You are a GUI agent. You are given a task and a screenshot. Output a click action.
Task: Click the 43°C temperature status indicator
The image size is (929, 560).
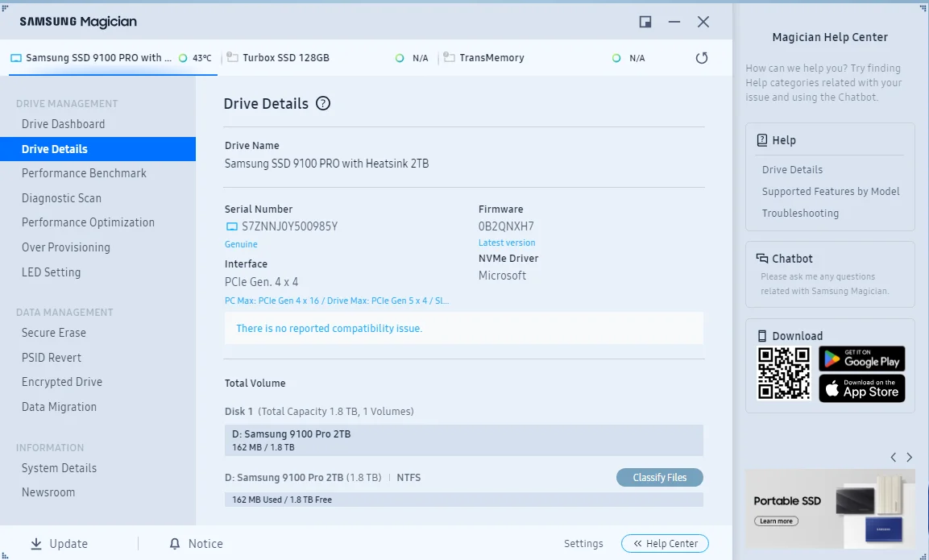pyautogui.click(x=183, y=58)
